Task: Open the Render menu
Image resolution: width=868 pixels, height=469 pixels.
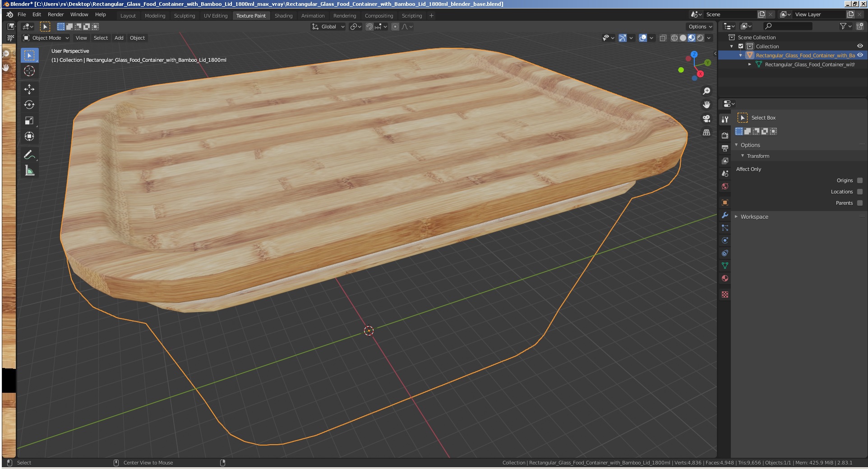Action: pos(56,14)
